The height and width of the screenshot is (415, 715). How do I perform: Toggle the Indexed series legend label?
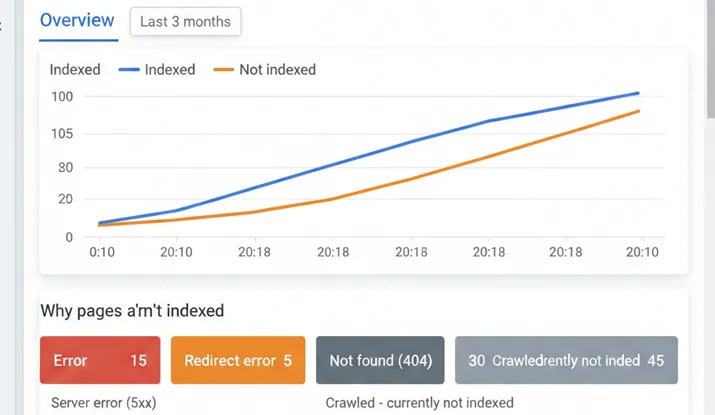point(170,70)
